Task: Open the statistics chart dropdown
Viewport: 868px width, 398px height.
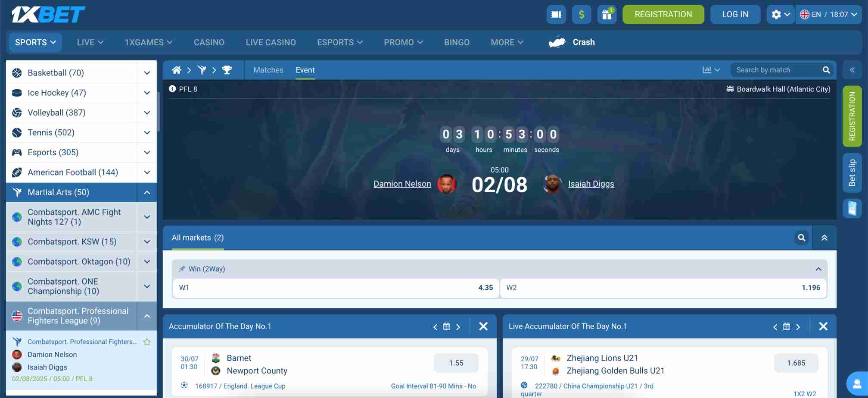Action: (711, 70)
